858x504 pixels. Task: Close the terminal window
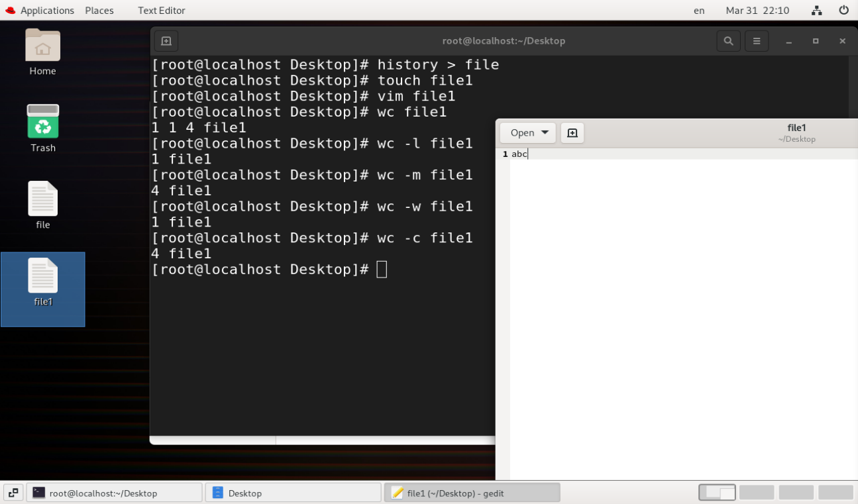click(x=842, y=41)
